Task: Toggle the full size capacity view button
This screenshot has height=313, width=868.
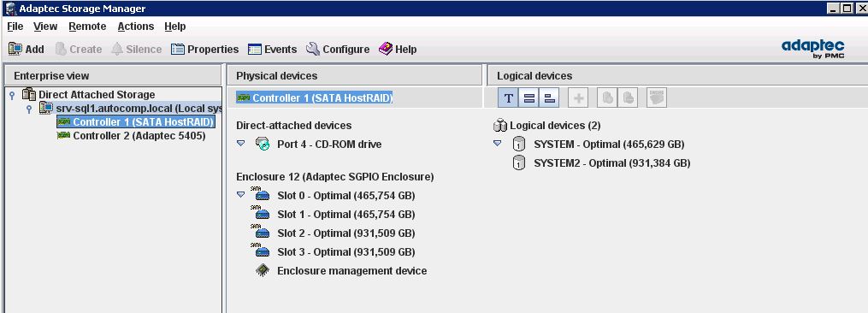Action: click(x=529, y=98)
